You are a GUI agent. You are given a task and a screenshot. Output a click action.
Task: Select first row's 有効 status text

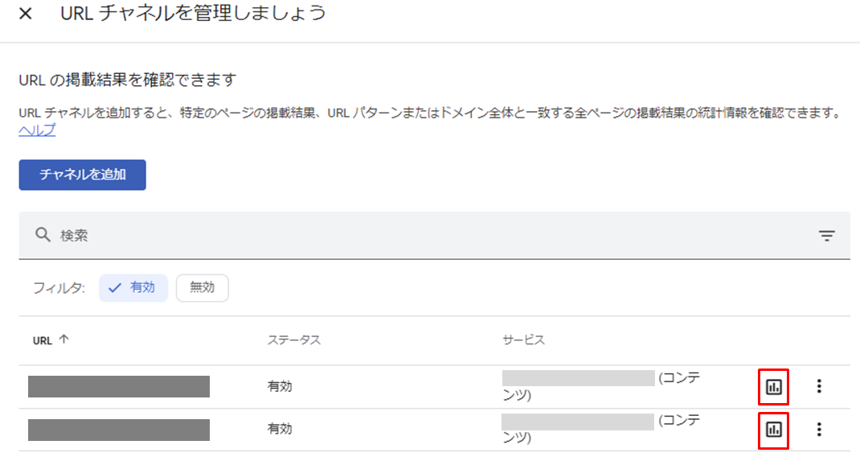(280, 387)
